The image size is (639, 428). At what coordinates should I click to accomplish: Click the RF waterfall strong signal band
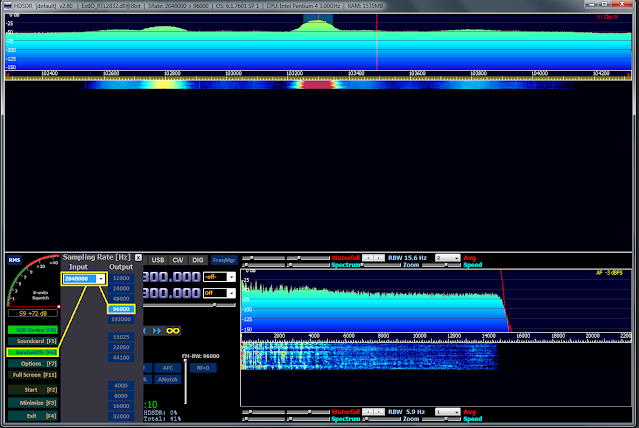tap(318, 85)
